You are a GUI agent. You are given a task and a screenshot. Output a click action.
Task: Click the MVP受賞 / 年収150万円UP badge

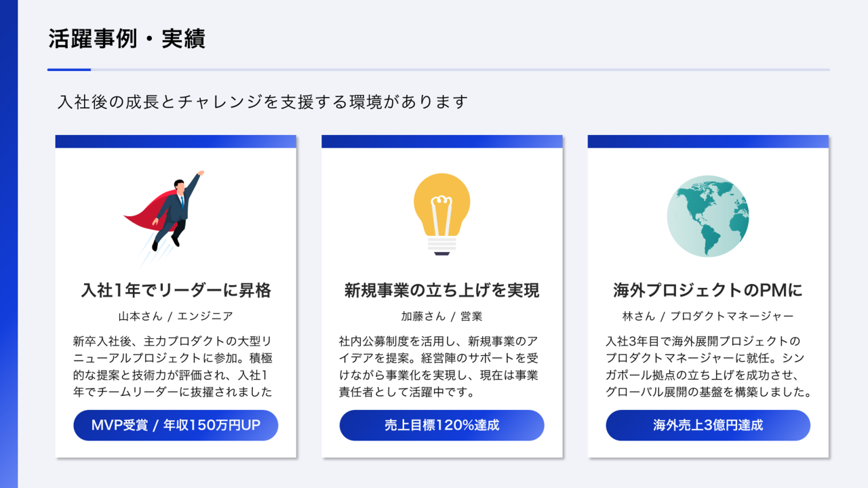point(175,425)
